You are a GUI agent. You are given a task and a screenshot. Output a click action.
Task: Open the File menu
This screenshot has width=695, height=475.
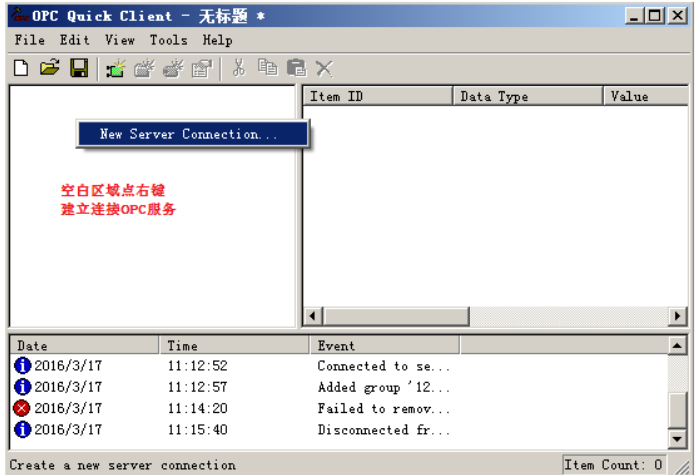tap(30, 40)
